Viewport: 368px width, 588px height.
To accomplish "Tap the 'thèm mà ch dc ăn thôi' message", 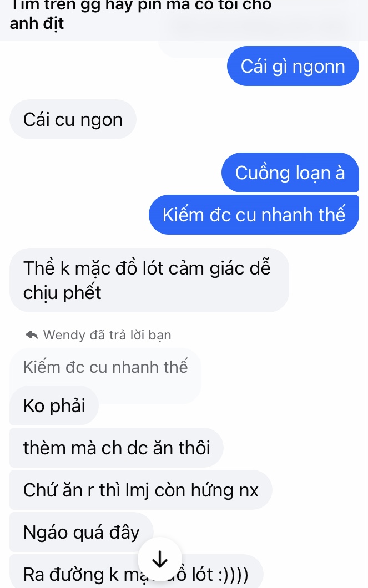I will click(x=117, y=448).
